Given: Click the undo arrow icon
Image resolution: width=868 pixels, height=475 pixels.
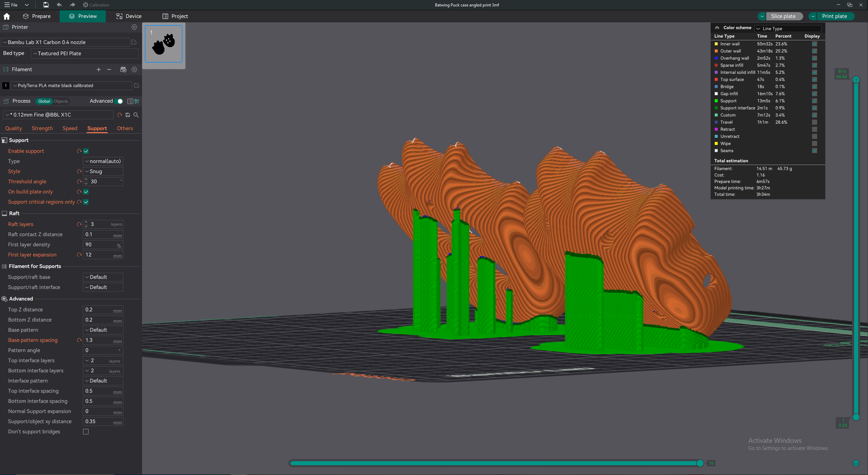Looking at the screenshot, I should point(59,5).
